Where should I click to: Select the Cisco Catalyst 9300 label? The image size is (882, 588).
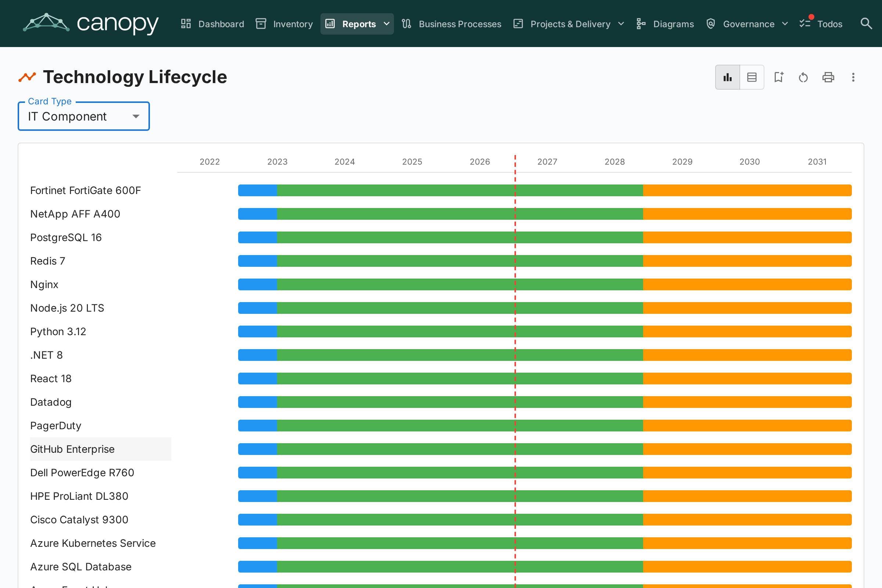tap(79, 520)
